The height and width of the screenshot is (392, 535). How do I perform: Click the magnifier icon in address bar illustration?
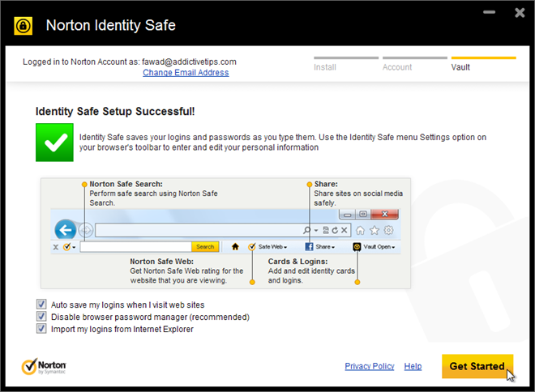pyautogui.click(x=306, y=231)
